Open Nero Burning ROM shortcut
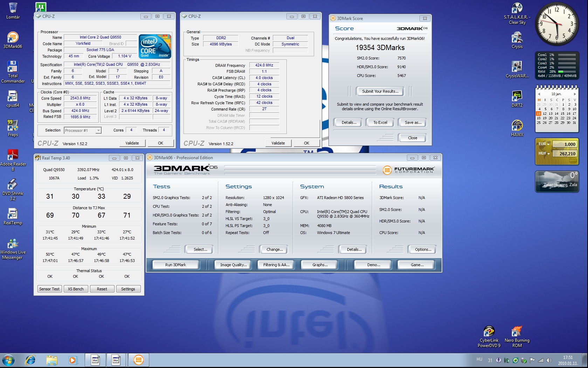The height and width of the screenshot is (368, 588). click(517, 337)
